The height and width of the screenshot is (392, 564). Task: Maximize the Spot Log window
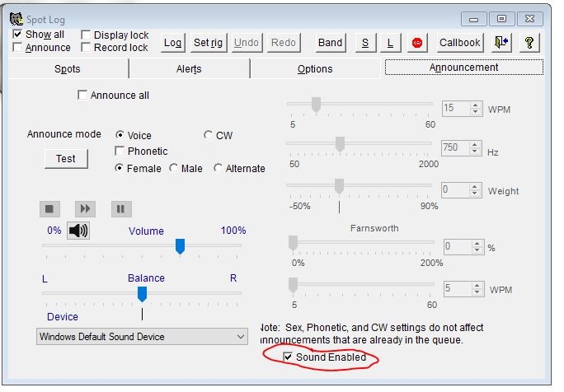[502, 19]
